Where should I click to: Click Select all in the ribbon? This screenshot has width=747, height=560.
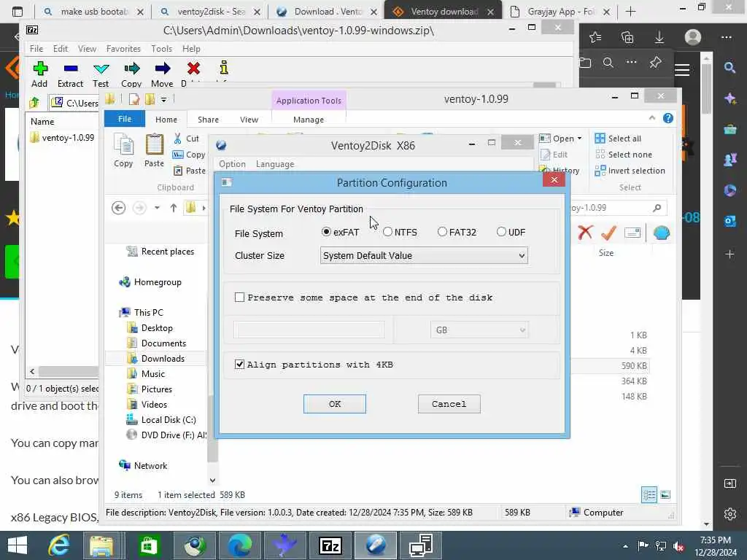(618, 139)
